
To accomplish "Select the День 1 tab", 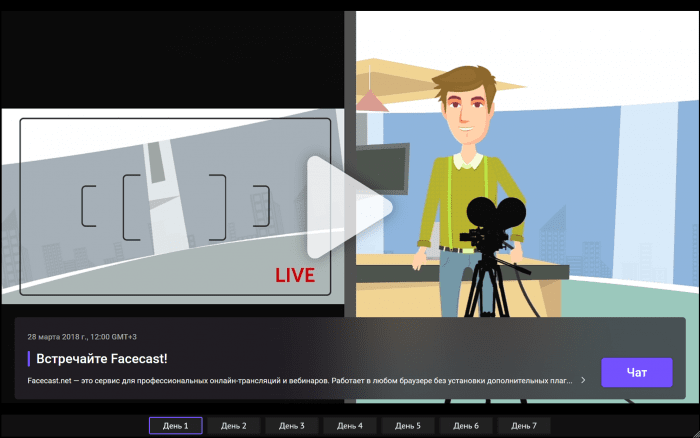I will coord(175,425).
